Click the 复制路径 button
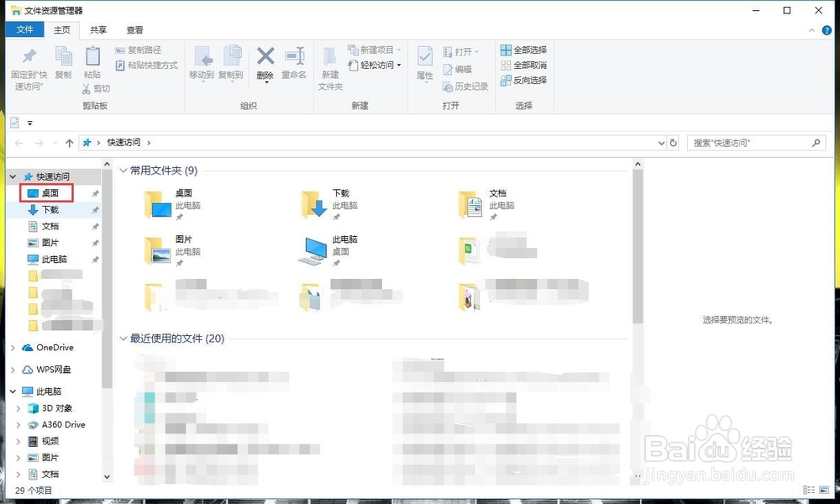 click(x=139, y=50)
